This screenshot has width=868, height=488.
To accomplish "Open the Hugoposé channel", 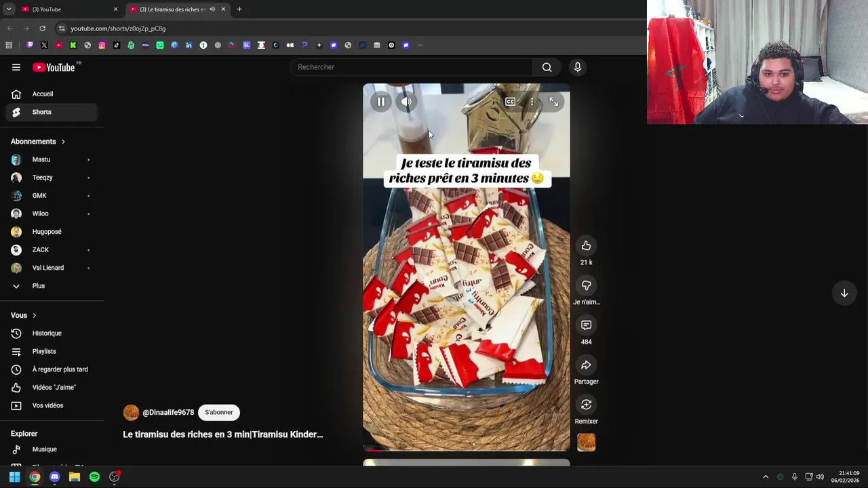I will [x=52, y=232].
